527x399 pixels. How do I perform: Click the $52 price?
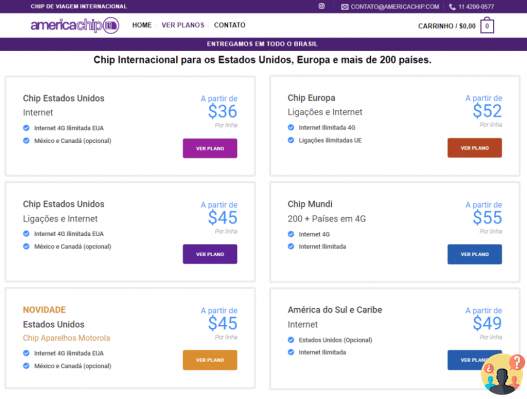click(x=487, y=111)
